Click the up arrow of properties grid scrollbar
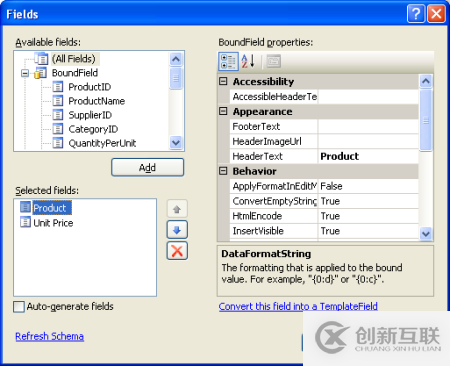 pyautogui.click(x=426, y=81)
